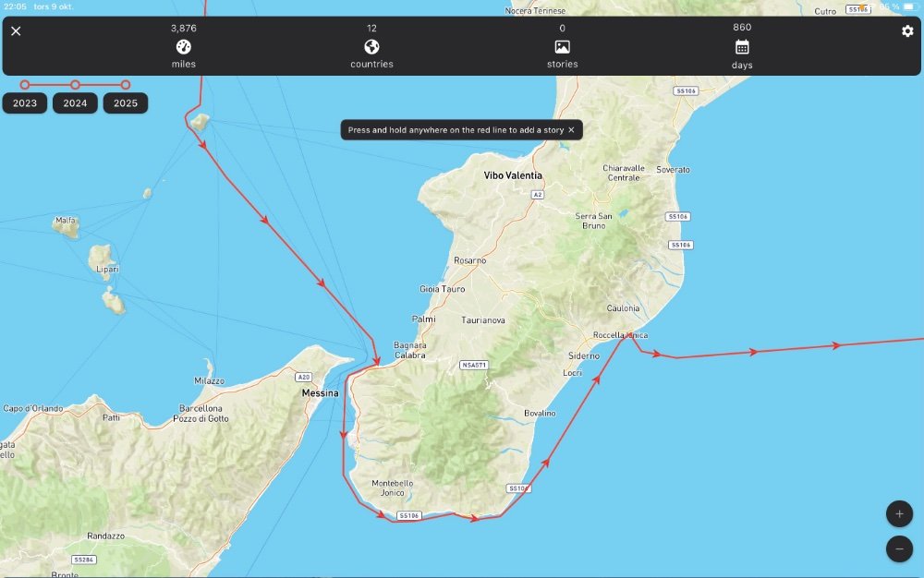This screenshot has width=924, height=578.
Task: Close the stats panel with X icon
Action: pos(16,31)
